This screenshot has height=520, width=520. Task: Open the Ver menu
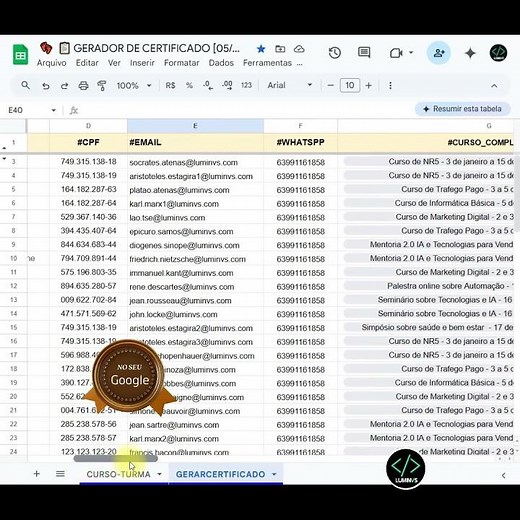(x=114, y=63)
